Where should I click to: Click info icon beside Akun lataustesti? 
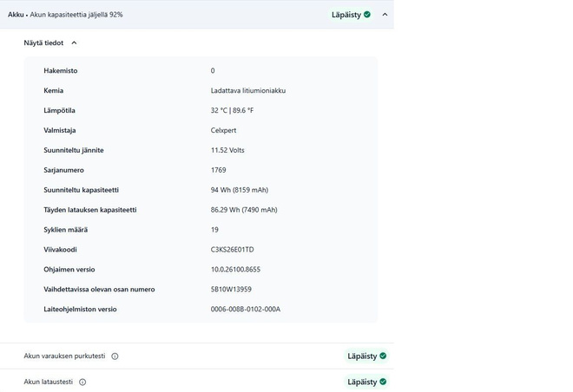(x=82, y=382)
